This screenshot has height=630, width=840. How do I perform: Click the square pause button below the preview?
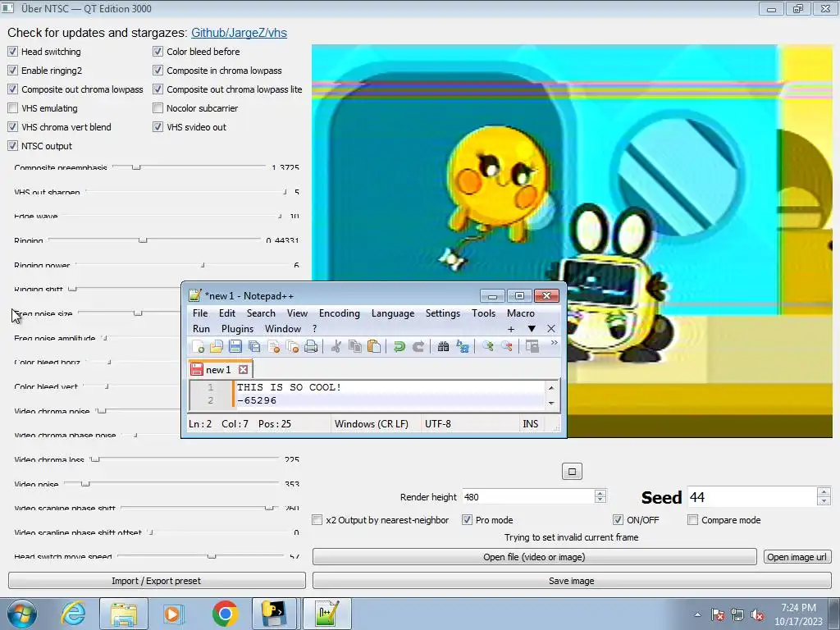click(x=572, y=472)
